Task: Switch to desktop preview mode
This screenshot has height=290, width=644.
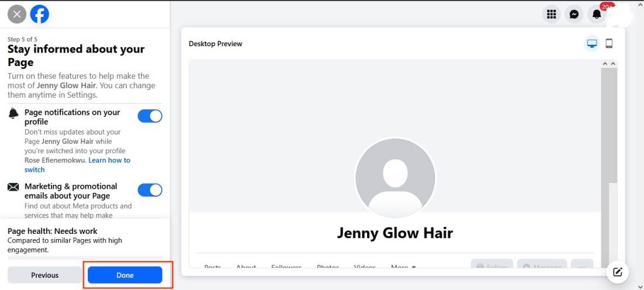Action: pyautogui.click(x=592, y=44)
